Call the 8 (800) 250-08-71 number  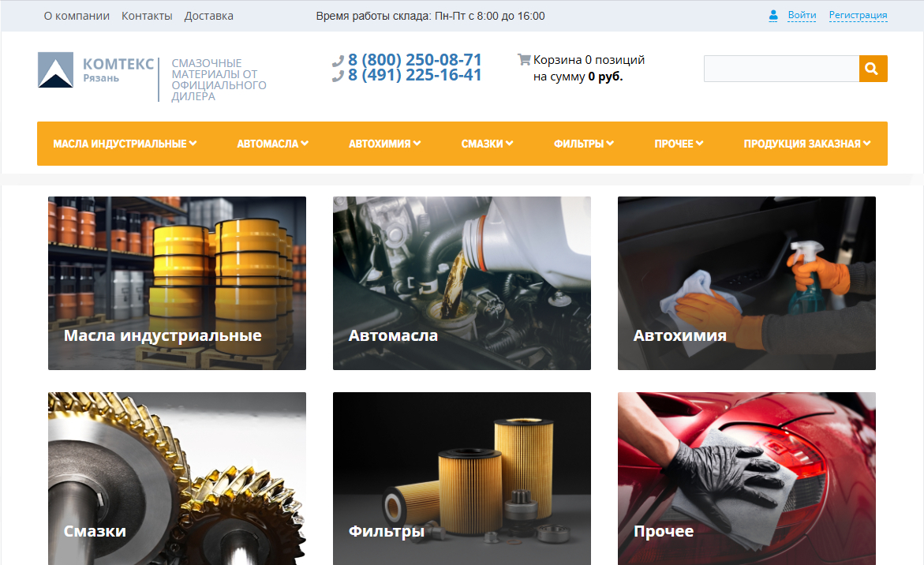coord(415,59)
